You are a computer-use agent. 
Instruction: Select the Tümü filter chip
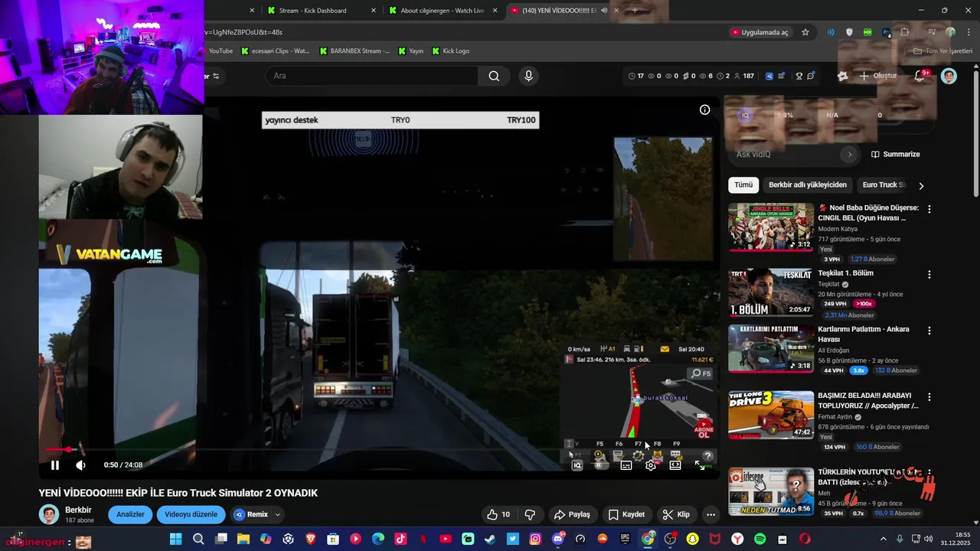[x=743, y=184]
